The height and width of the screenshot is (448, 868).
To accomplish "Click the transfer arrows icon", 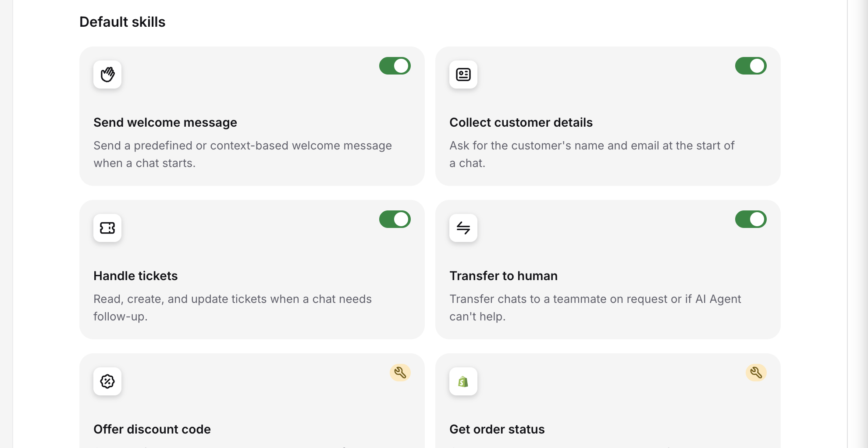I will click(463, 228).
